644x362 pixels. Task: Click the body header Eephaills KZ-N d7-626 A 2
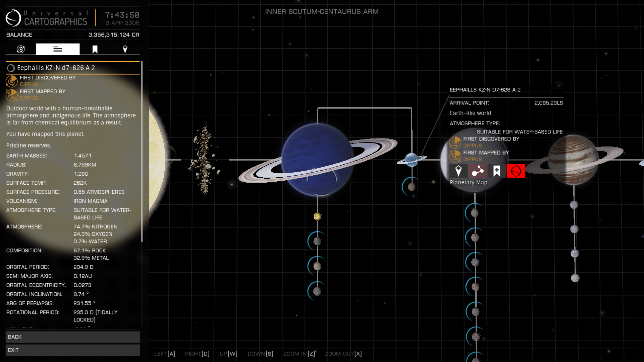pos(73,68)
